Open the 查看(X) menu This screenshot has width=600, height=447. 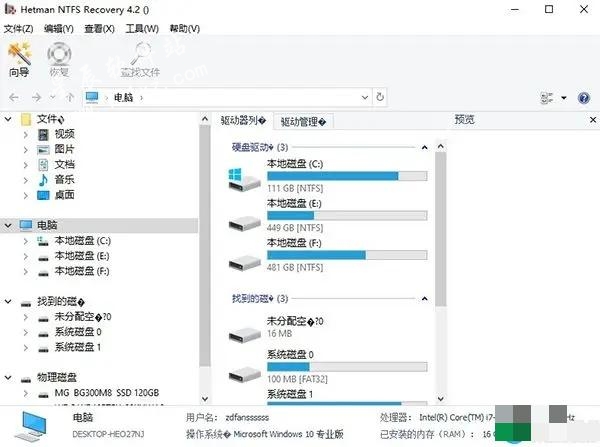pos(99,29)
